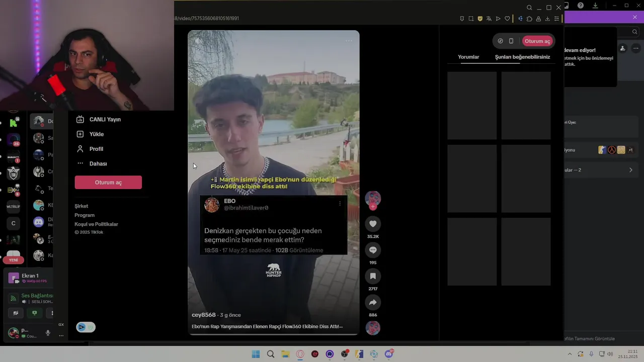Click the TikTok coins icon

(x=500, y=41)
